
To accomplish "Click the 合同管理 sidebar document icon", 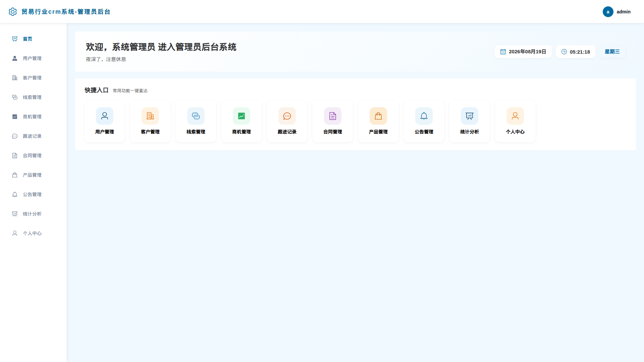I will point(15,156).
